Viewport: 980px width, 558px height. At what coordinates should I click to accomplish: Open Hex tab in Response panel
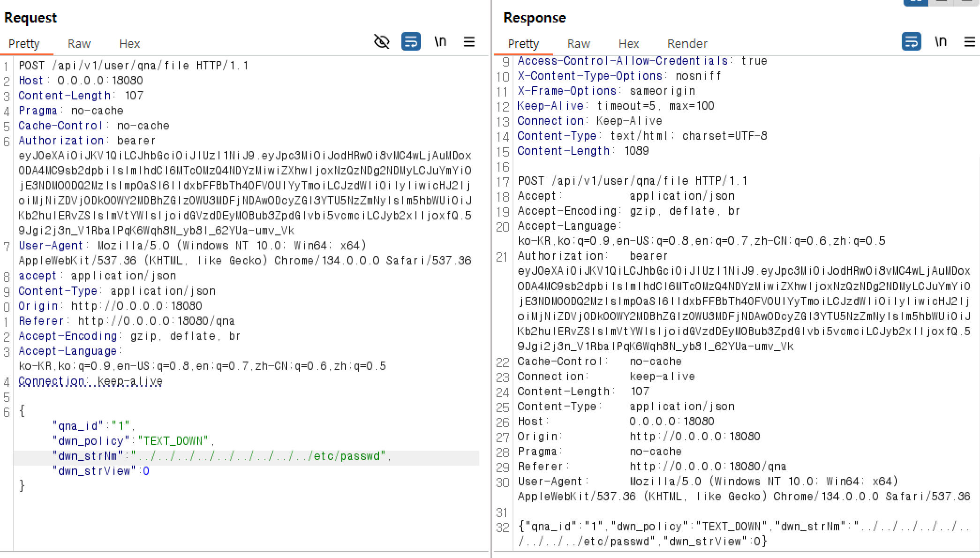coord(628,44)
